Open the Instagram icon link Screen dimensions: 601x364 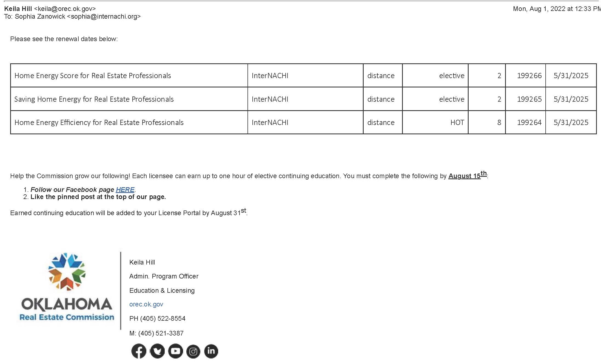pyautogui.click(x=193, y=351)
